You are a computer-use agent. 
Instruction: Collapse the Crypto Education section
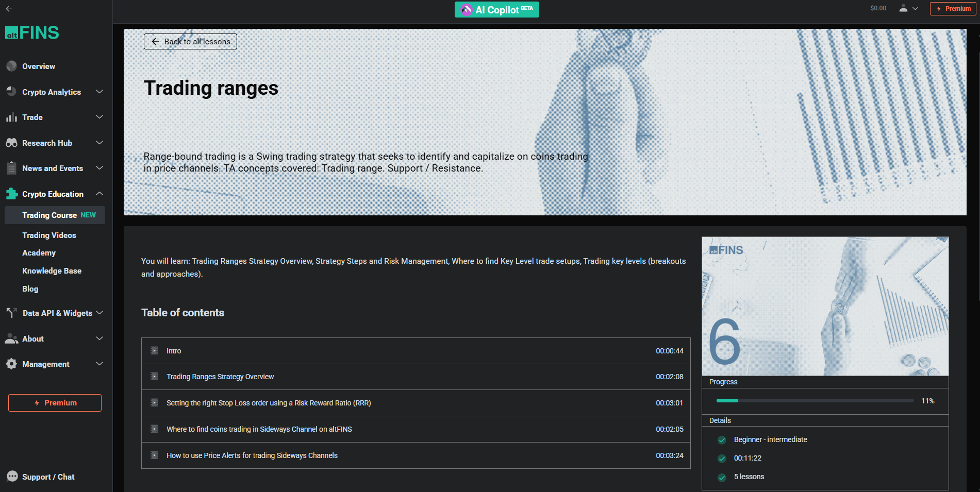[x=99, y=194]
